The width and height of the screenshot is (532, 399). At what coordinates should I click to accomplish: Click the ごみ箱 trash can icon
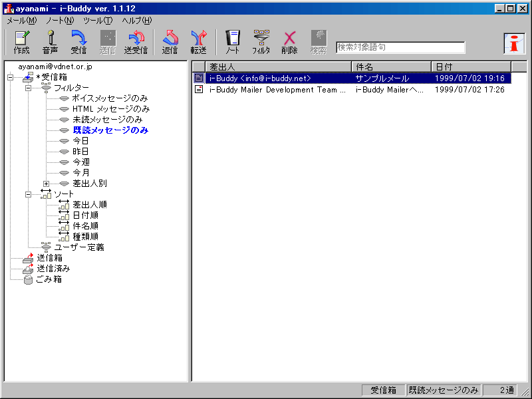28,279
